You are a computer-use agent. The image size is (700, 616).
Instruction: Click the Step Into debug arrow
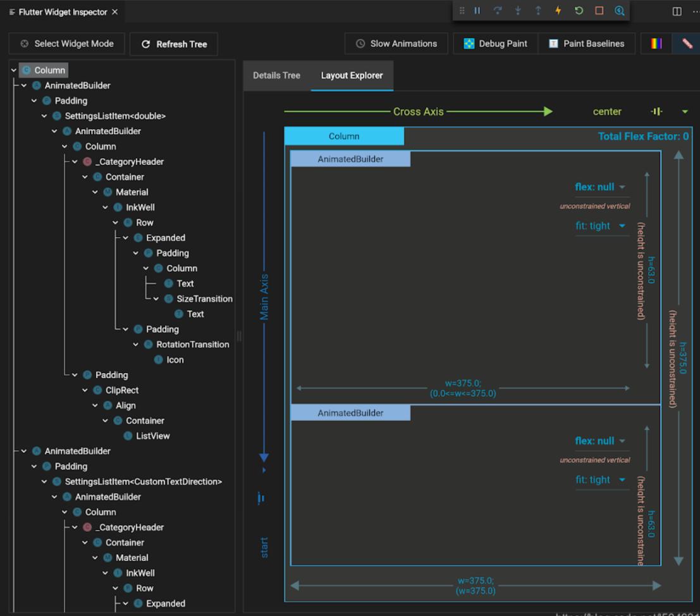[518, 11]
